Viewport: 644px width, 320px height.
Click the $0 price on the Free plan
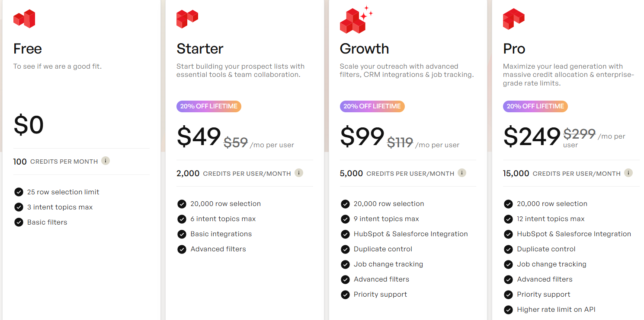(29, 124)
